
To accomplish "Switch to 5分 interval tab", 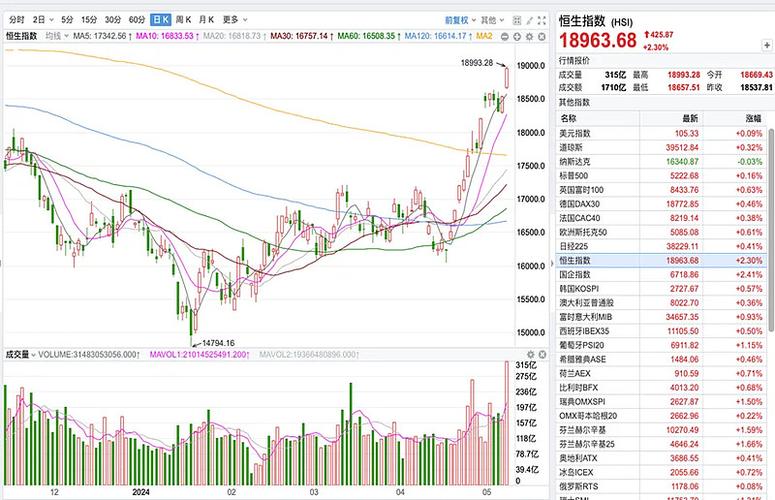I will pyautogui.click(x=67, y=20).
